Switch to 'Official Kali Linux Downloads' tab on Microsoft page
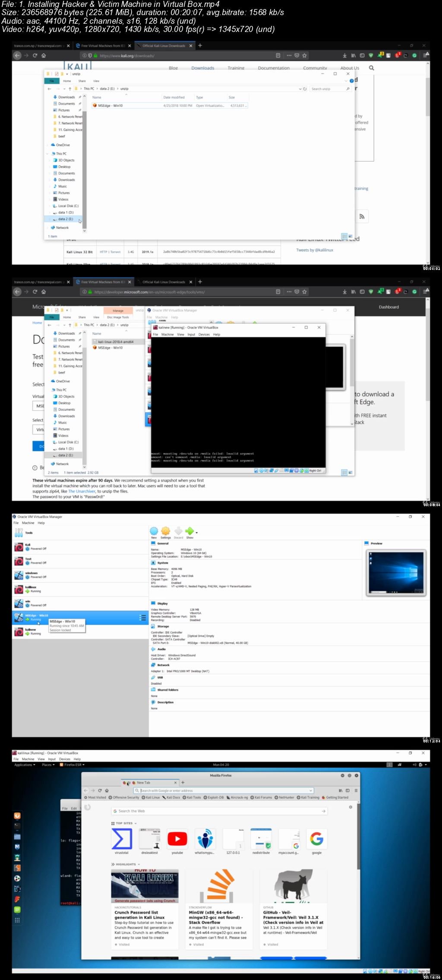Screen dimensions: 442x980 164,282
